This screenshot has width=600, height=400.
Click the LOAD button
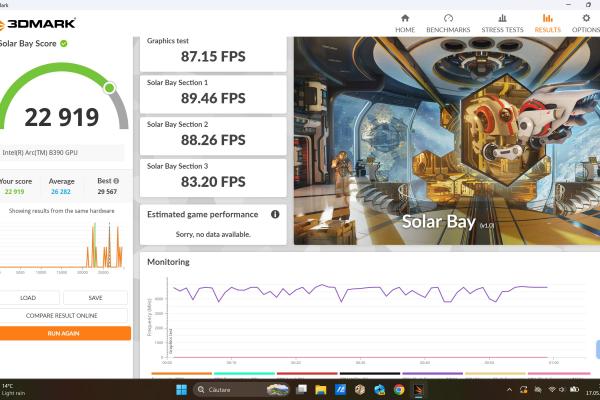tap(28, 298)
